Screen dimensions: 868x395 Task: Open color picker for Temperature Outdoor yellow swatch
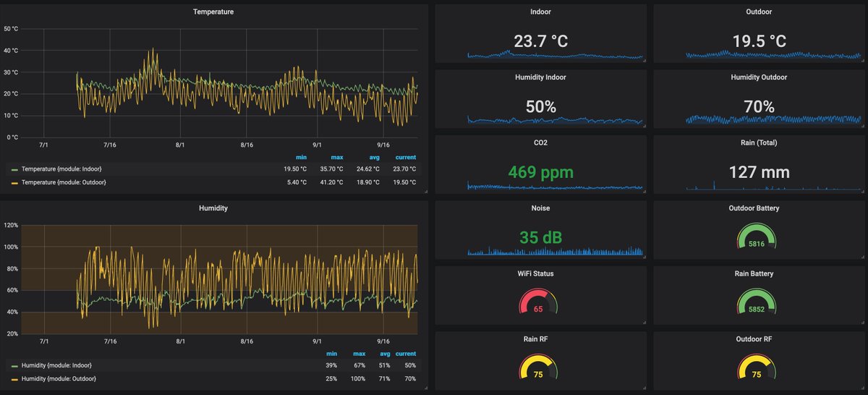tap(14, 183)
